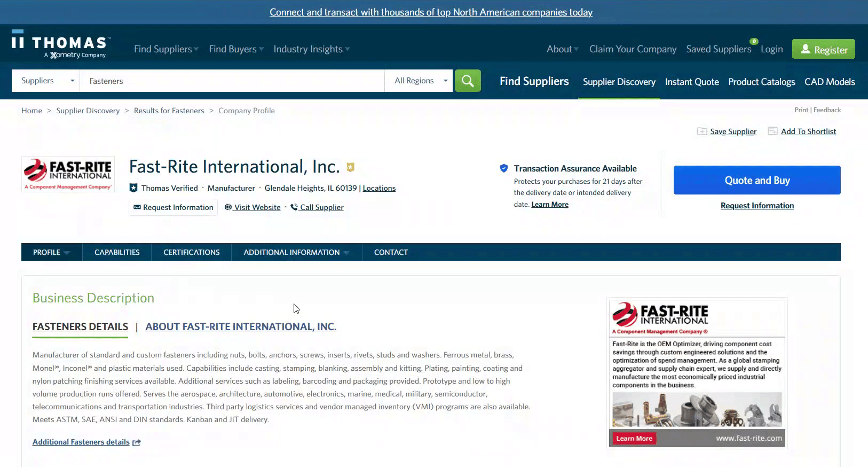Image resolution: width=868 pixels, height=467 pixels.
Task: Open the Claim Your Company link
Action: coord(633,49)
